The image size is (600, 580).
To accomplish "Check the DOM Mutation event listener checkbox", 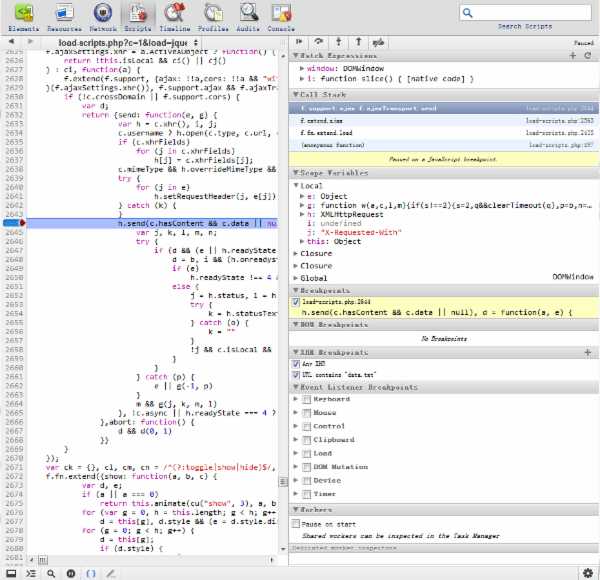I will [307, 468].
